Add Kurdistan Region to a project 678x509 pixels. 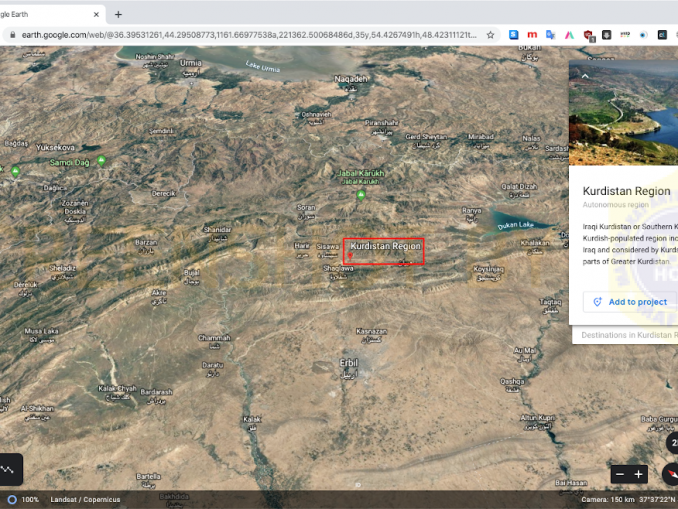pyautogui.click(x=630, y=302)
